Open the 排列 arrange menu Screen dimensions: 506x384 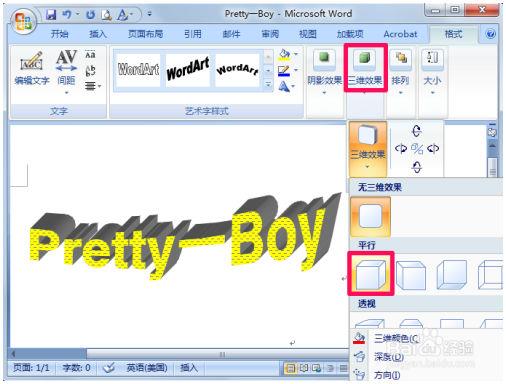point(400,72)
